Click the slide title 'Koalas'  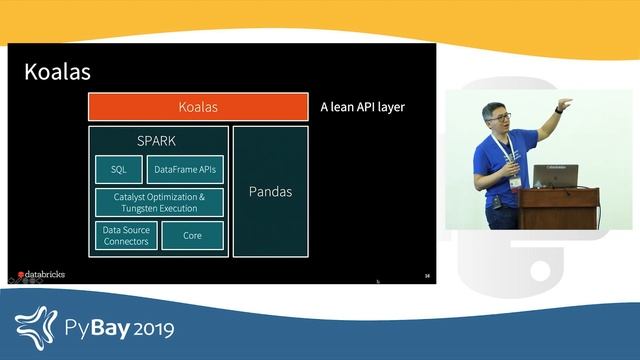click(58, 72)
